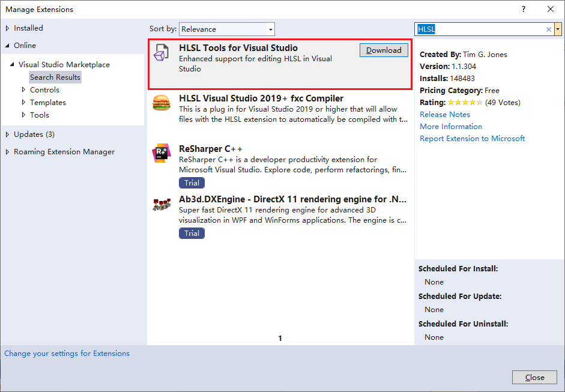
Task: Select the Installed tree item
Action: click(28, 28)
